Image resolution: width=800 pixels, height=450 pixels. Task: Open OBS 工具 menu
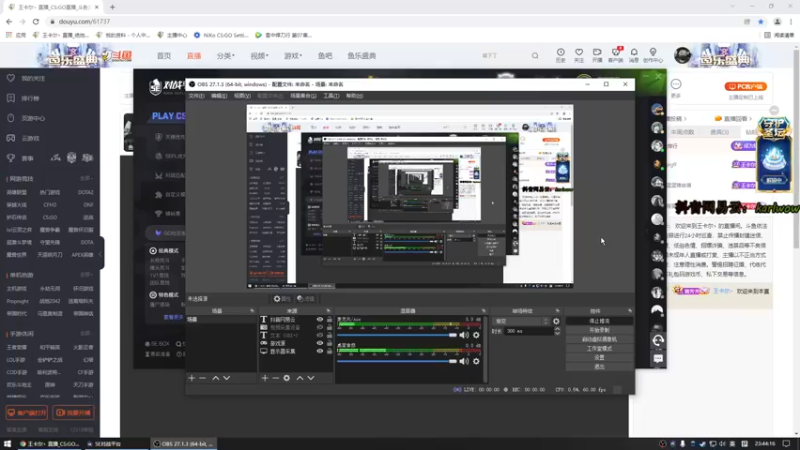331,96
